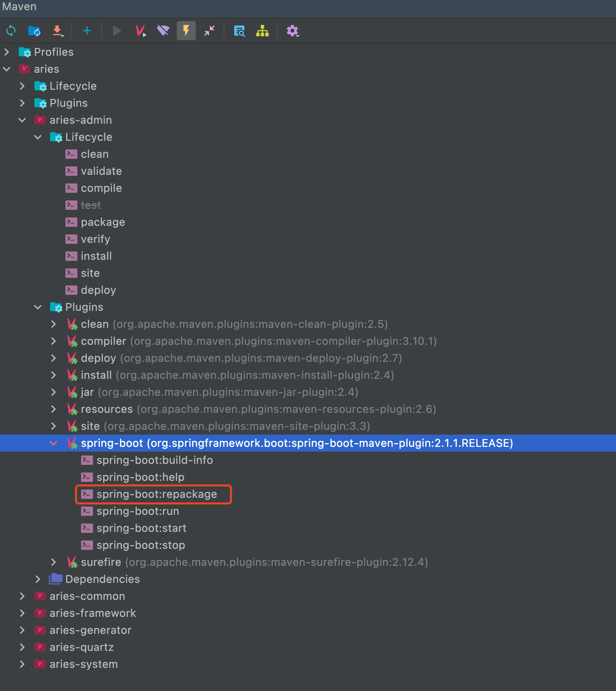616x691 pixels.
Task: Click the Execute Maven Goal icon
Action: point(141,31)
